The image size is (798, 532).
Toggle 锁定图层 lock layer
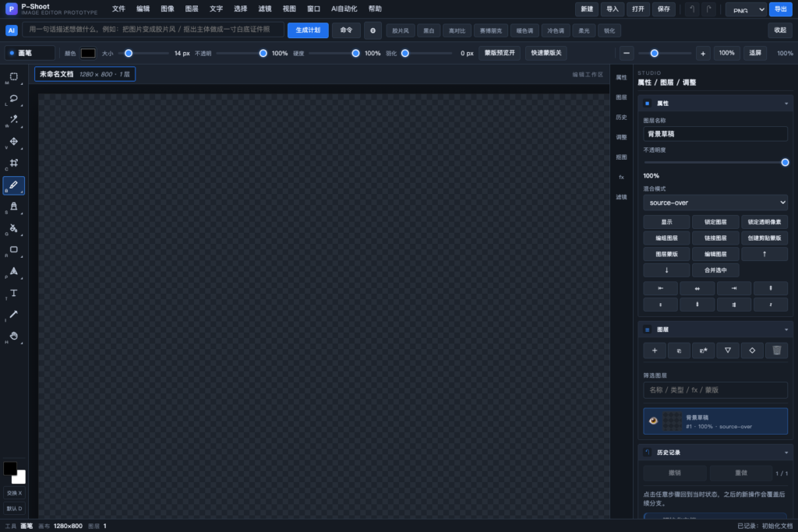point(715,222)
